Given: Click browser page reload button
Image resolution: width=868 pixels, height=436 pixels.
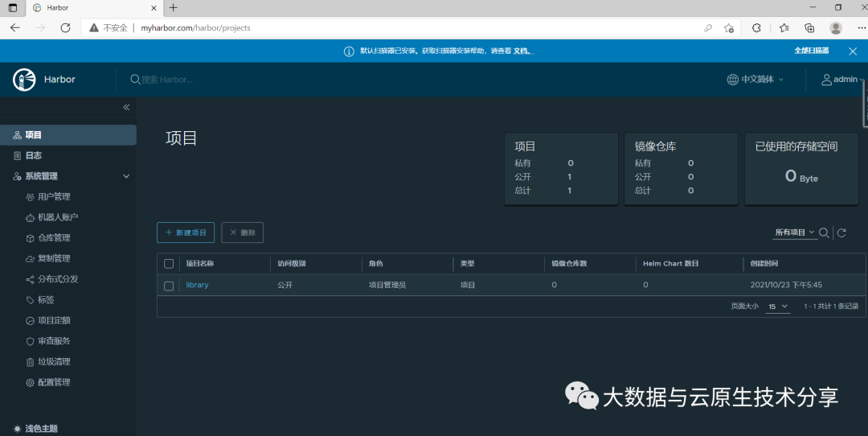Looking at the screenshot, I should pyautogui.click(x=65, y=27).
